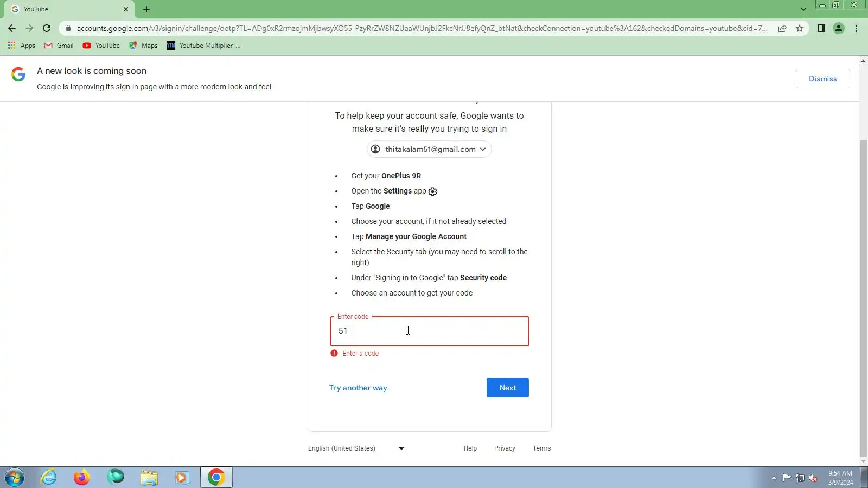Click the red error icon beside Enter a code
868x488 pixels.
coord(334,353)
